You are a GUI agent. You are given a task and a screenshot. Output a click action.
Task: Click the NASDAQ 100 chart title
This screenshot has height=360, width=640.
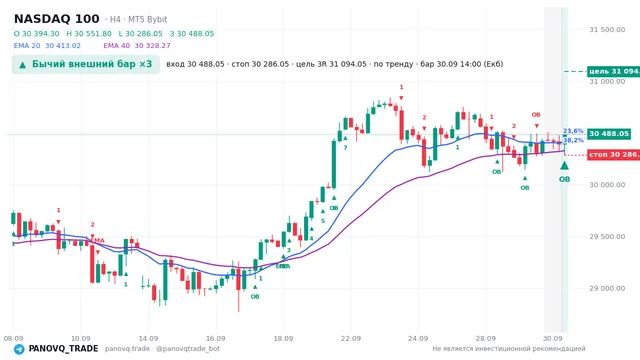click(x=56, y=19)
